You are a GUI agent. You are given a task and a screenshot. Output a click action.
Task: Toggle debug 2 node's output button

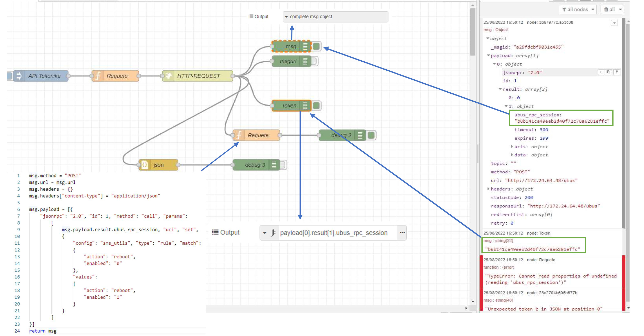coord(372,135)
